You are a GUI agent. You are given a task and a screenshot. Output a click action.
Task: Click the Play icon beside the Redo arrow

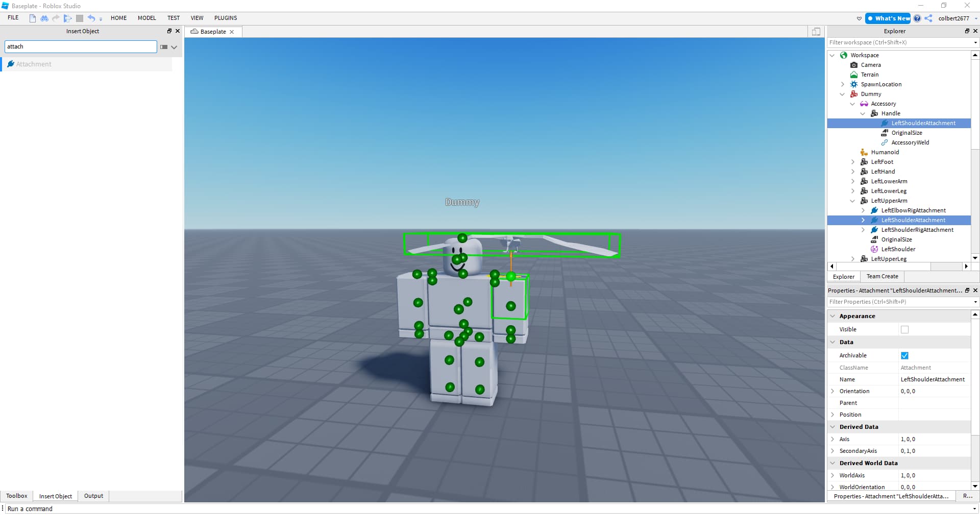[x=67, y=18]
